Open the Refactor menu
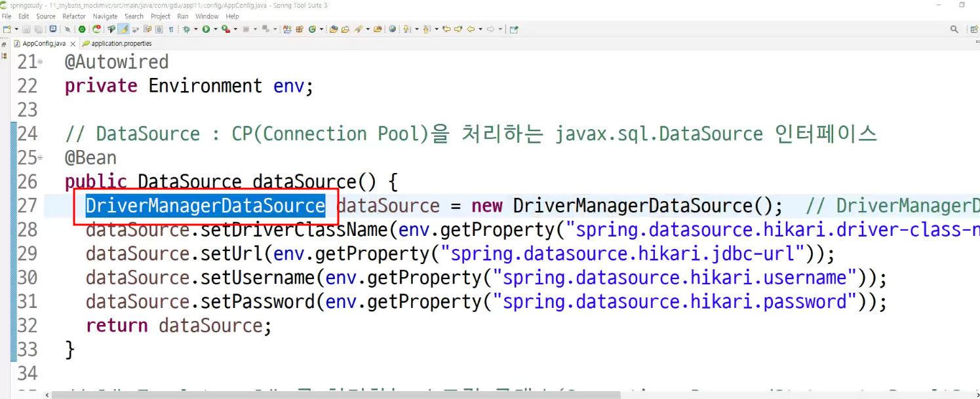980x399 pixels. pos(74,16)
